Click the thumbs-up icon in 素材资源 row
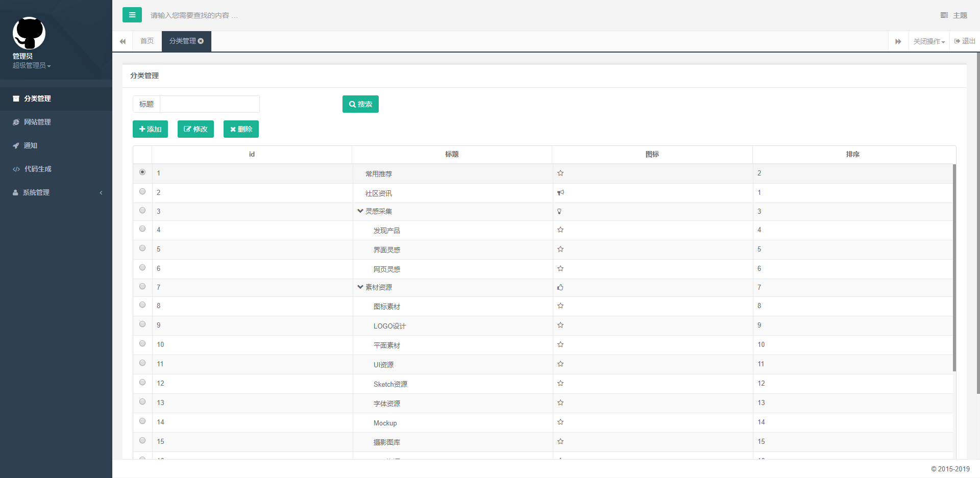 coord(560,287)
